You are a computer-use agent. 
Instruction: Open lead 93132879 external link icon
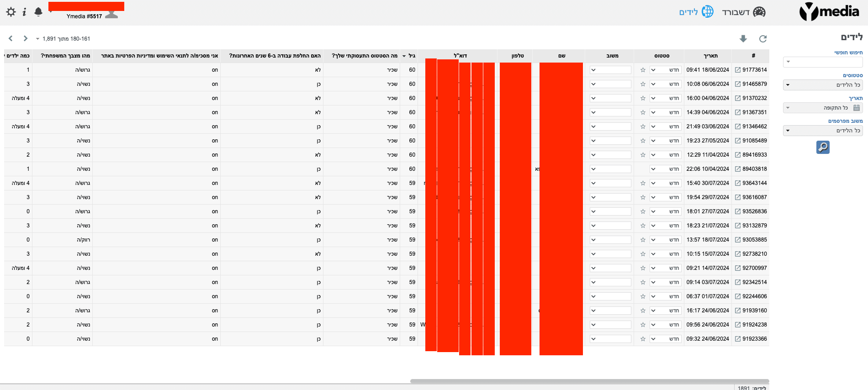coord(738,226)
